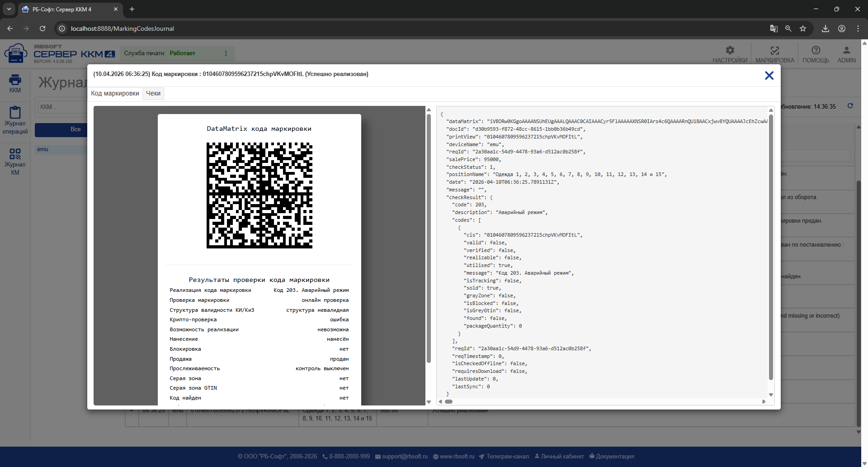
Task: Click the Возможность реализации result row
Action: pos(259,329)
